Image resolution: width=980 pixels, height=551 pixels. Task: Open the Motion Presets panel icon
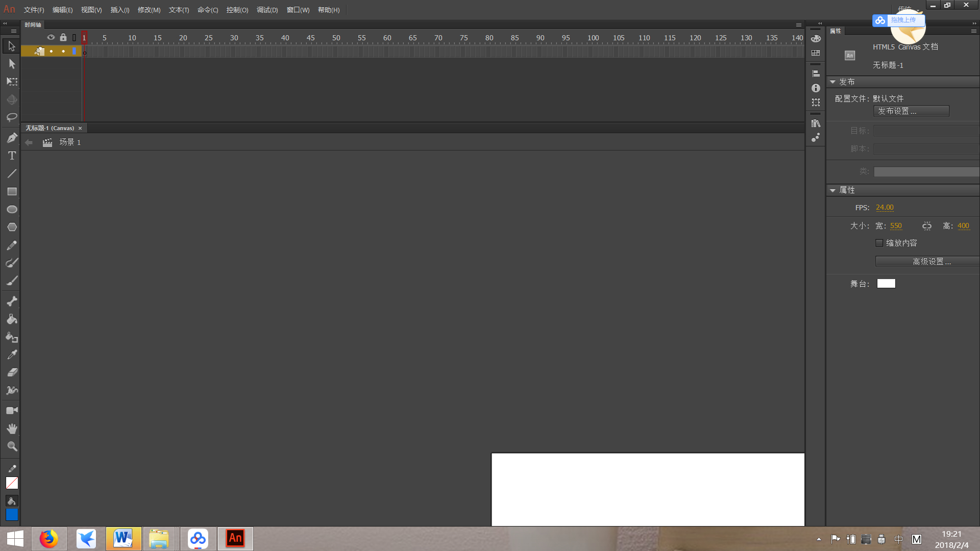[x=816, y=138]
